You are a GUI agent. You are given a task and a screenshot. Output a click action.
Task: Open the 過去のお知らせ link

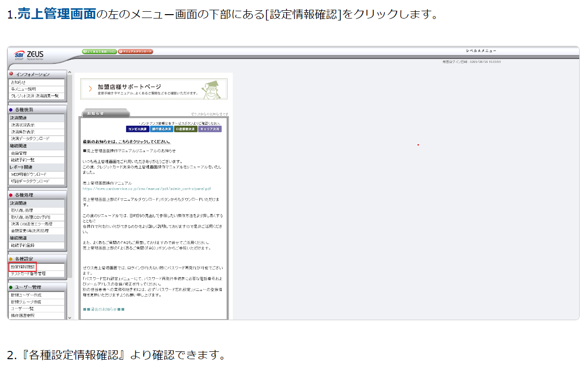click(x=104, y=309)
